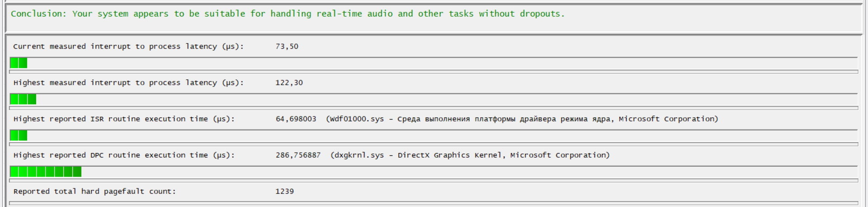Image resolution: width=868 pixels, height=207 pixels.
Task: Click the highest measured interrupt latency label
Action: [x=128, y=82]
